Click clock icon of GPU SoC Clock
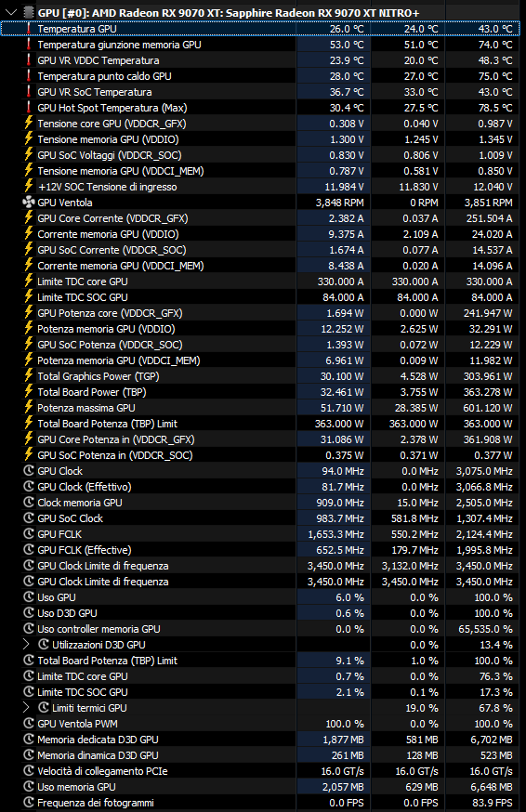 29,518
